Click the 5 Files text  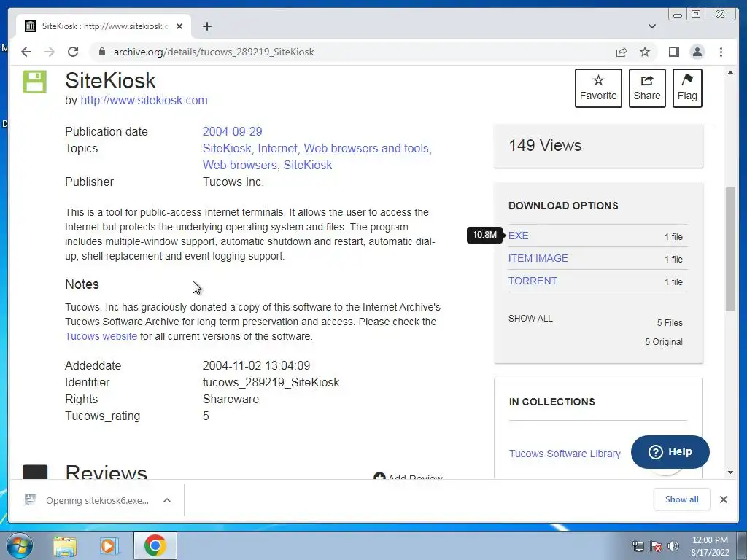[670, 323]
